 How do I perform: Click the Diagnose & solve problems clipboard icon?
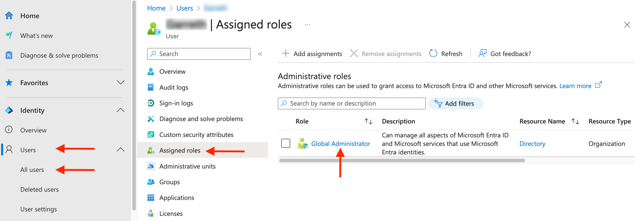tap(9, 55)
